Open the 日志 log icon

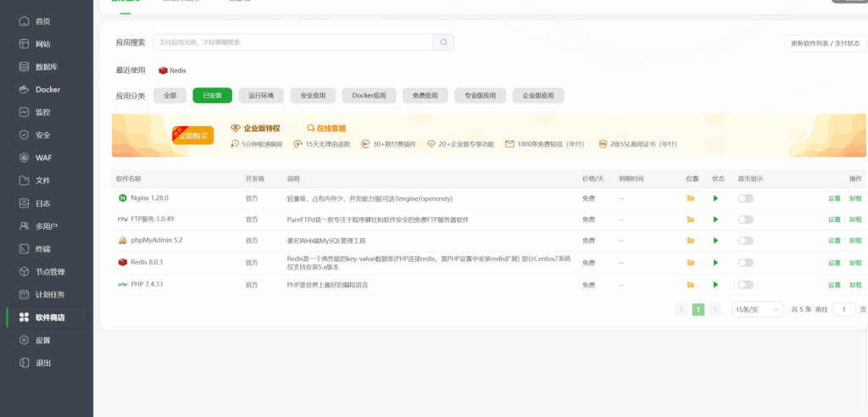(24, 203)
